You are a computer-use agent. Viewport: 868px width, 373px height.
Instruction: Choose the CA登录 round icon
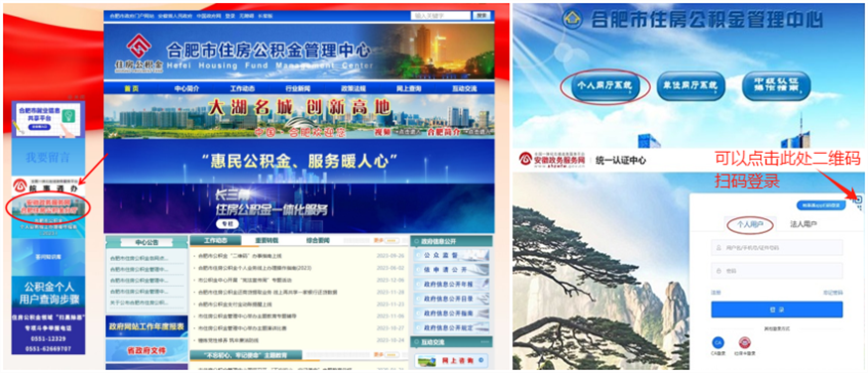[717, 342]
